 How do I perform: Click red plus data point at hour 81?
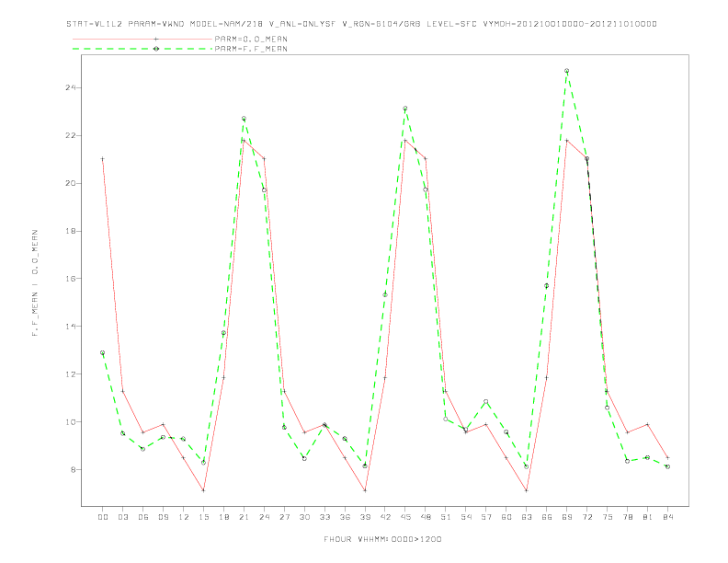648,424
